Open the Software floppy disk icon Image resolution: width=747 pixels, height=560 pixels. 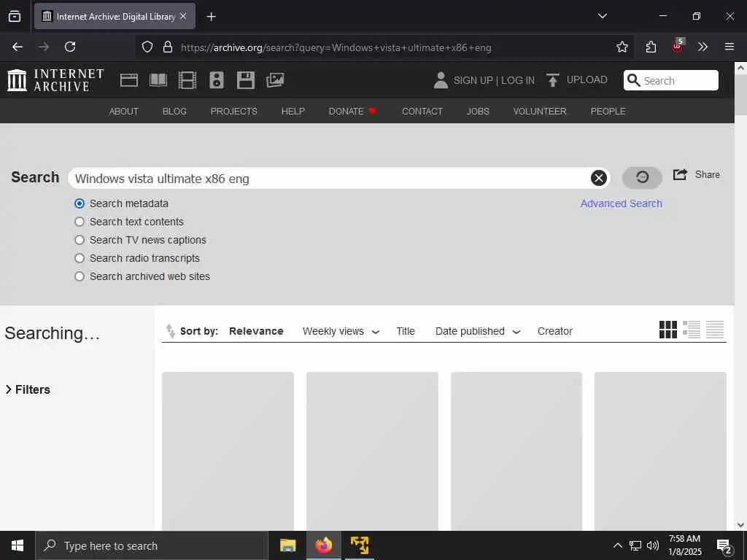(246, 80)
